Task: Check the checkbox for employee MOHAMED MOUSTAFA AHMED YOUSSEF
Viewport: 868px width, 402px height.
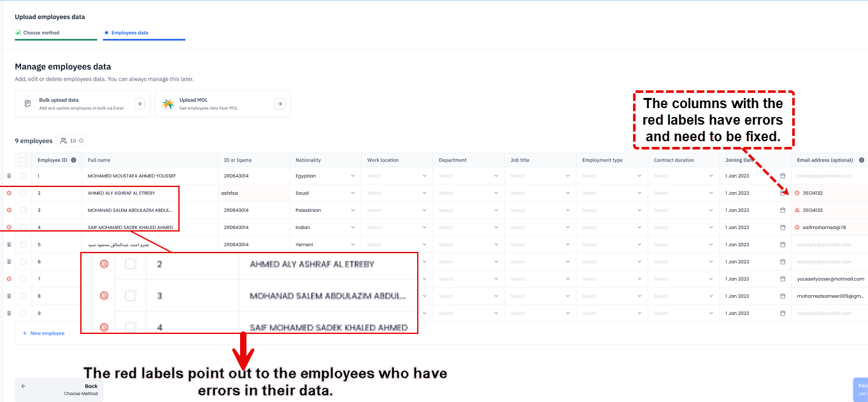Action: (23, 176)
